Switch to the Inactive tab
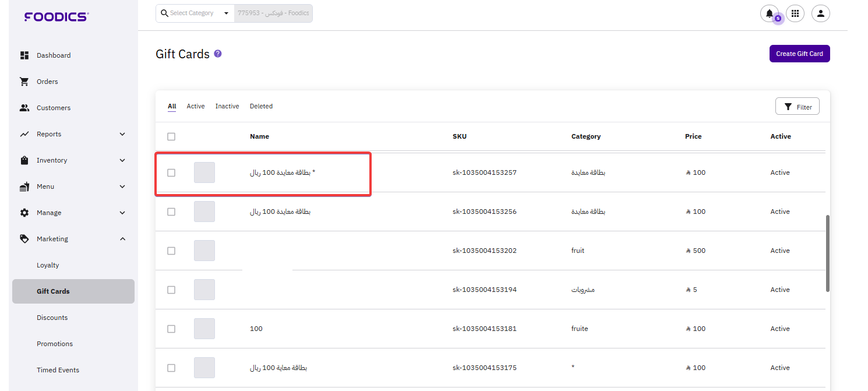The image size is (868, 391). tap(227, 106)
